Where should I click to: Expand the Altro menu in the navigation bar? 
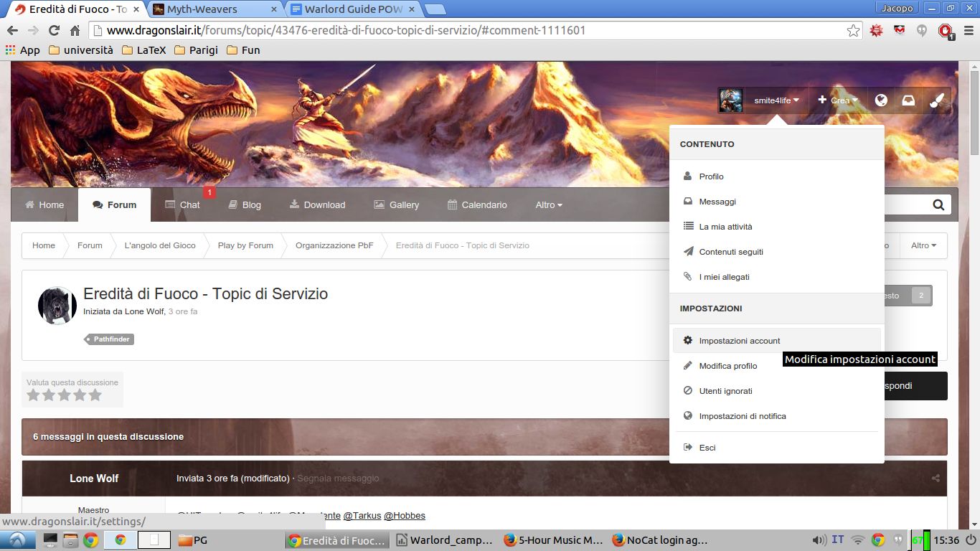coord(549,205)
